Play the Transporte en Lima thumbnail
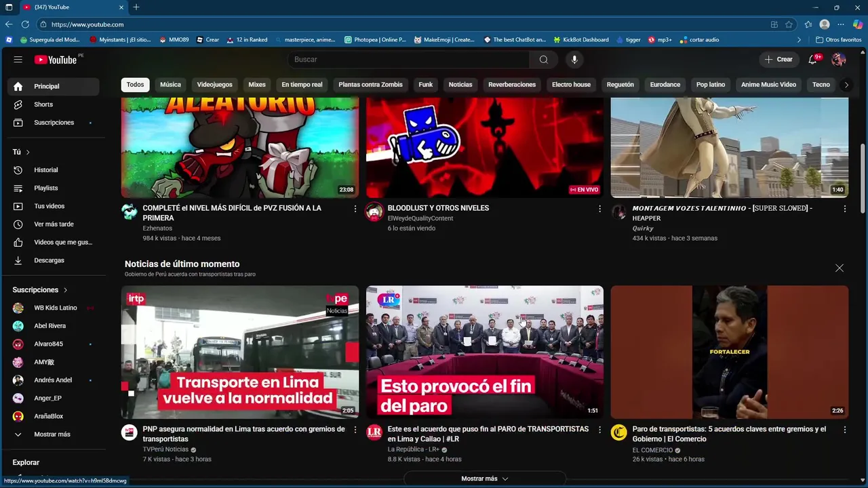The image size is (868, 488). (240, 352)
